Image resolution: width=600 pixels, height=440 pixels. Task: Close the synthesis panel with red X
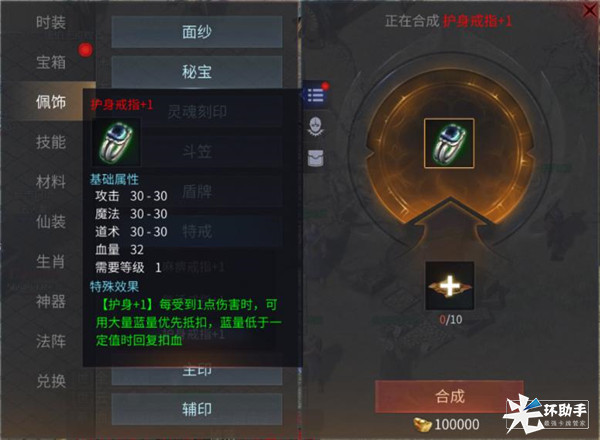point(591,10)
